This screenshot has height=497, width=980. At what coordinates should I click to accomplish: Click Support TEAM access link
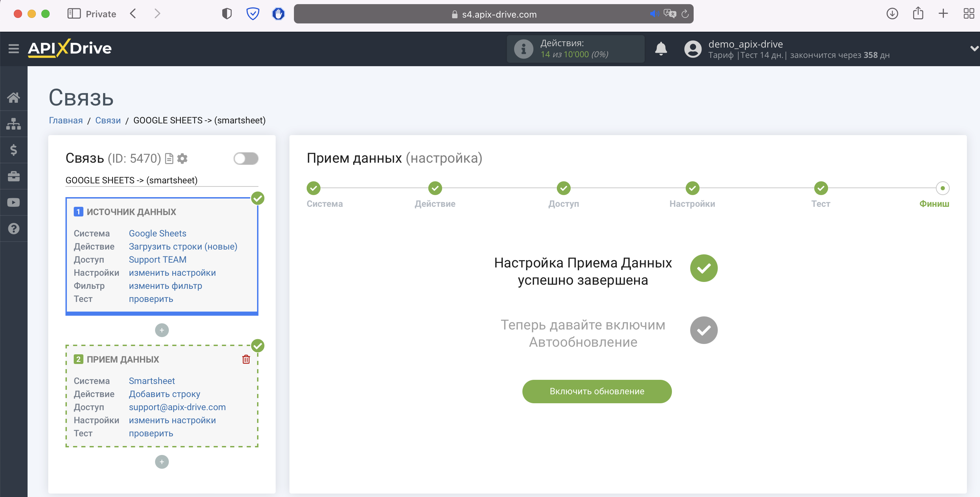point(157,260)
